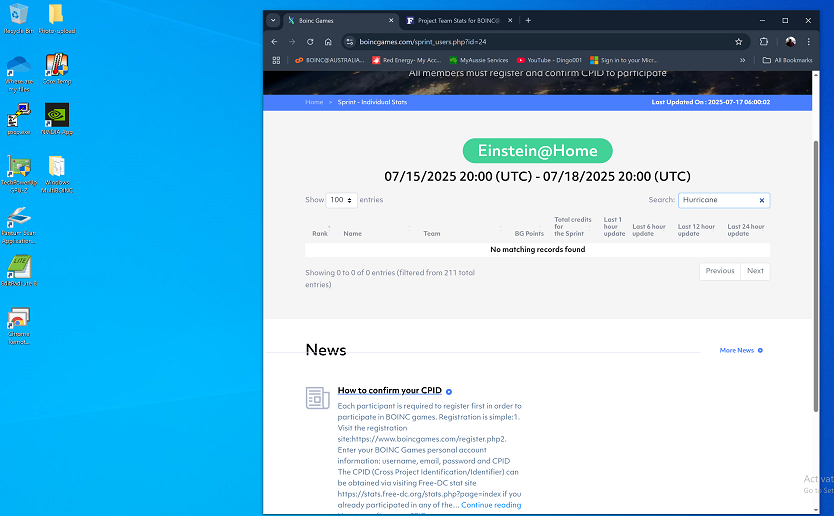834x516 pixels.
Task: Click the newspaper icon beside CPID article
Action: click(x=318, y=397)
